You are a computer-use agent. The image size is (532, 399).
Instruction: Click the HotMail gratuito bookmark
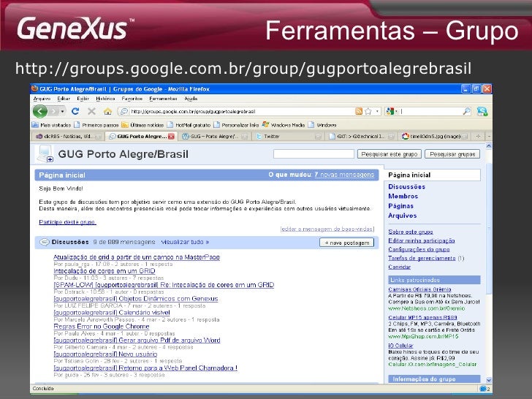pyautogui.click(x=189, y=125)
